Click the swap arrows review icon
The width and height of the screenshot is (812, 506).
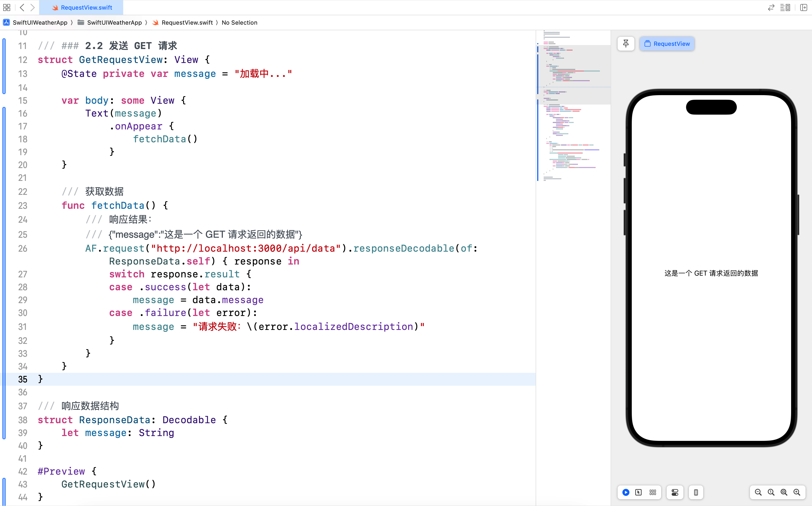[771, 7]
